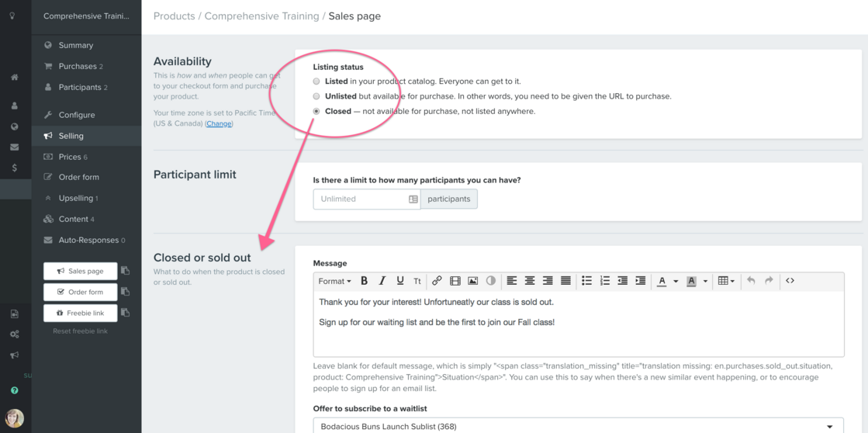Insert an image into the message
The width and height of the screenshot is (868, 433).
point(472,281)
